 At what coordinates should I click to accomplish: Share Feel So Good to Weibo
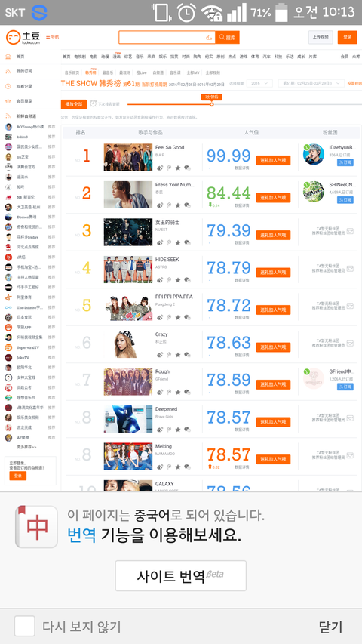coord(160,168)
